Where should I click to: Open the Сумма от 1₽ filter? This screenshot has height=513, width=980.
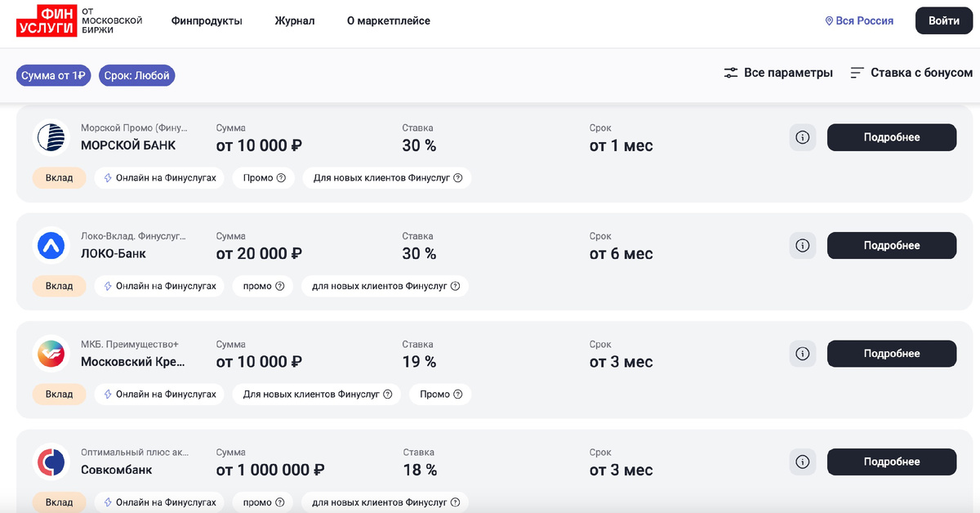pos(54,76)
